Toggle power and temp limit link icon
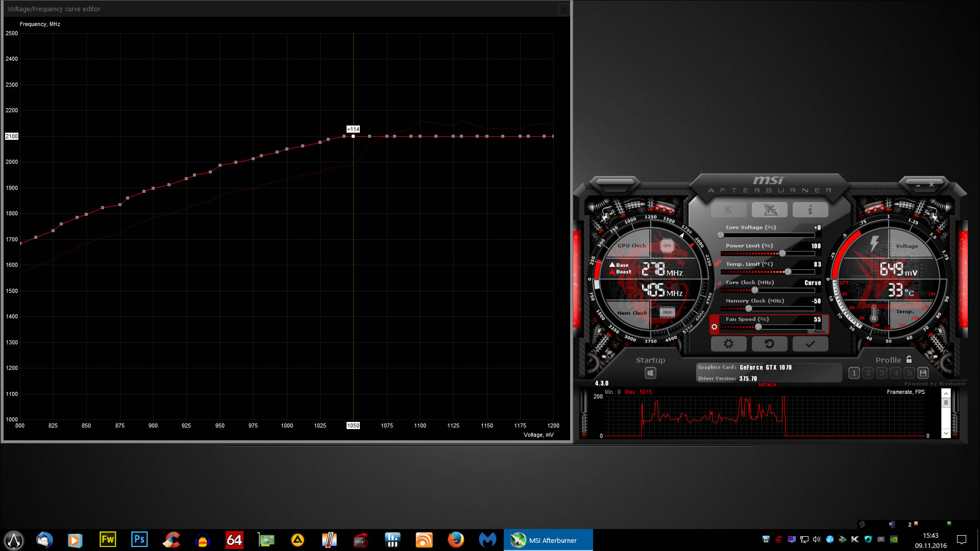Viewport: 980px width, 551px height. (x=718, y=263)
